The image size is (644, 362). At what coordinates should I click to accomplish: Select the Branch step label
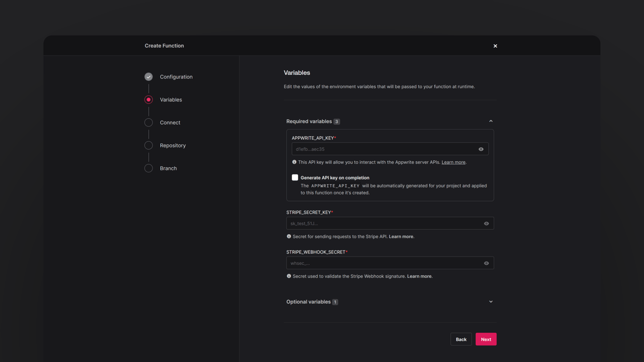(x=168, y=168)
